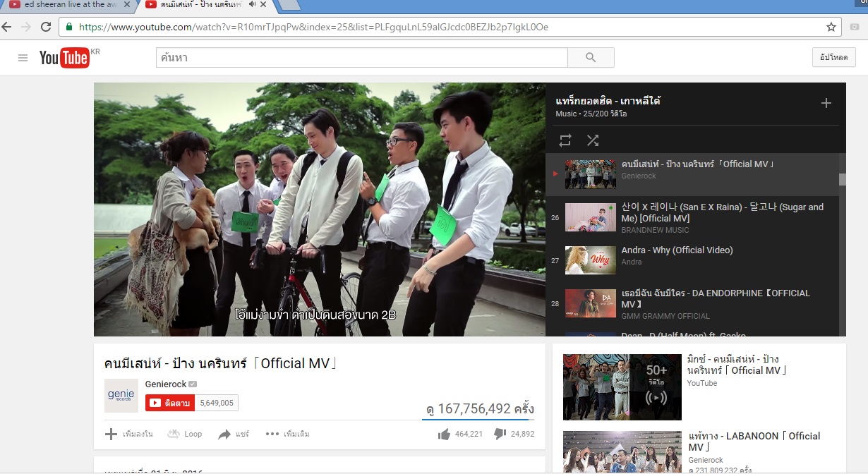Viewport: 868px width, 474px height.
Task: Subscribe with red ติดตาม button
Action: [x=170, y=403]
